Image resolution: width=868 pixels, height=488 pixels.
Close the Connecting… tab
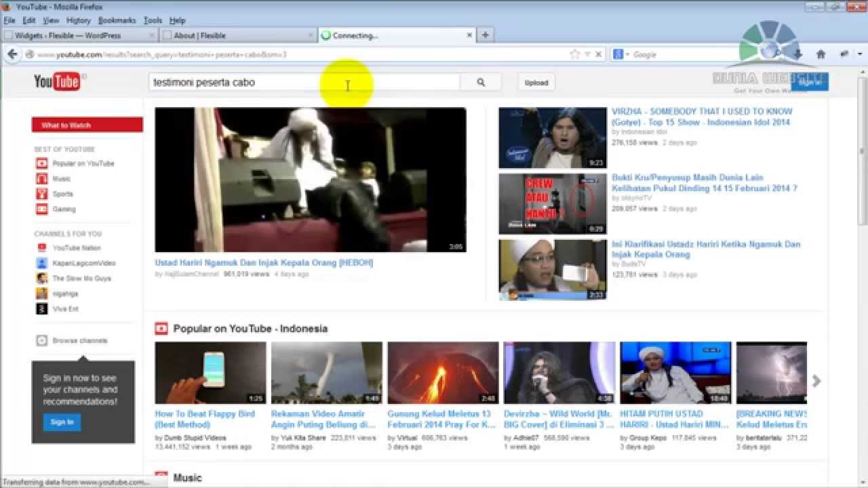tap(469, 35)
